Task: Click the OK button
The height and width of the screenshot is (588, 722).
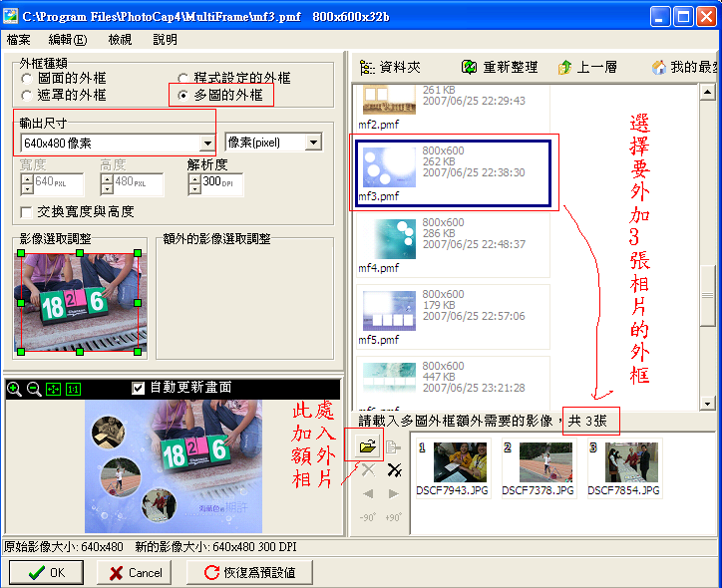Action: click(x=46, y=572)
